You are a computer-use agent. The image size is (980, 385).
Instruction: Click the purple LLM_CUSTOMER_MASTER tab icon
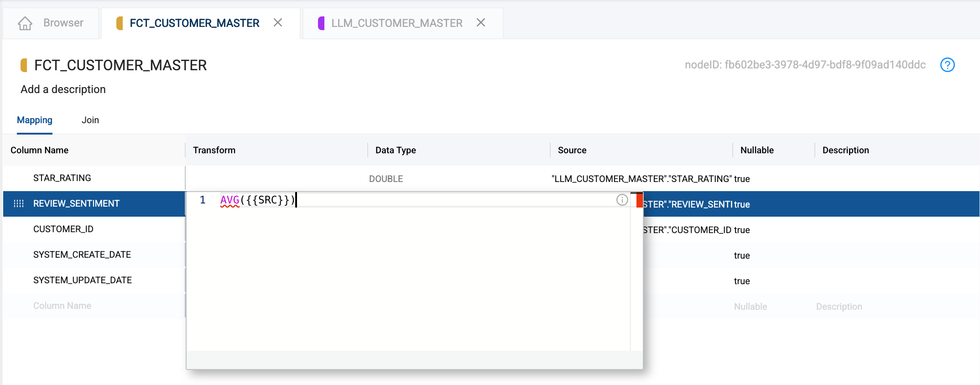(x=321, y=23)
